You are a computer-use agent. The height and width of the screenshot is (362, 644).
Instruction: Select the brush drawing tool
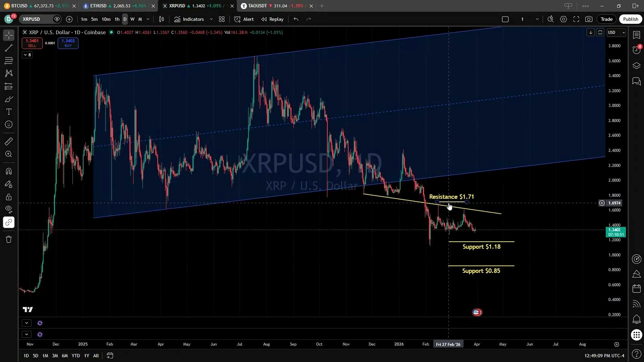point(8,99)
